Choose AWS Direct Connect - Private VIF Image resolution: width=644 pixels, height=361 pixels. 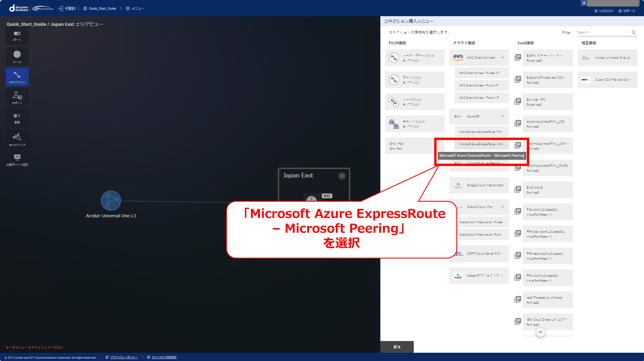tap(482, 73)
